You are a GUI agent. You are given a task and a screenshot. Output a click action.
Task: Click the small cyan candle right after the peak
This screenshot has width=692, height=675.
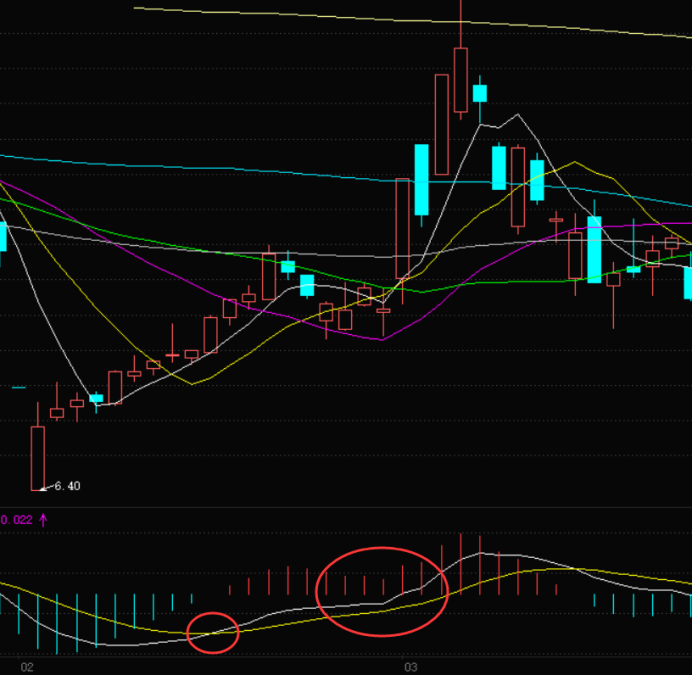click(480, 94)
